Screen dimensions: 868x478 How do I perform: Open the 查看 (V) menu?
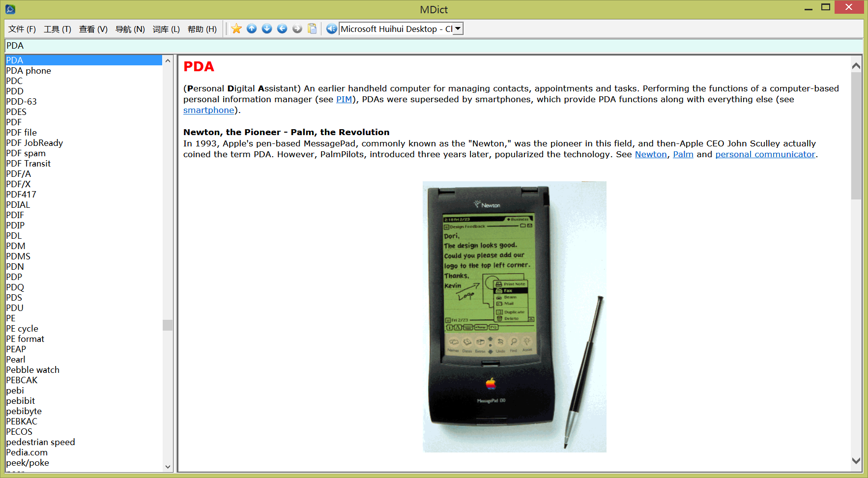coord(93,29)
